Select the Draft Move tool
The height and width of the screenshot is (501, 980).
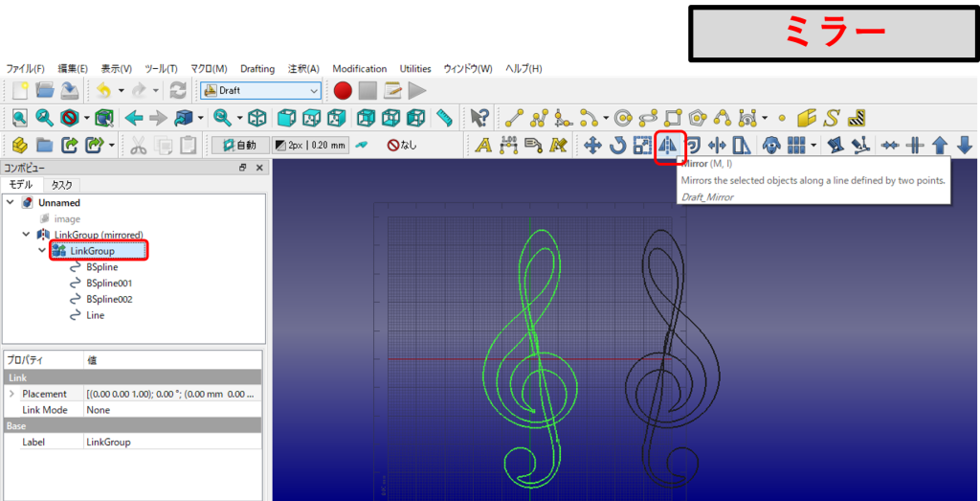point(592,146)
